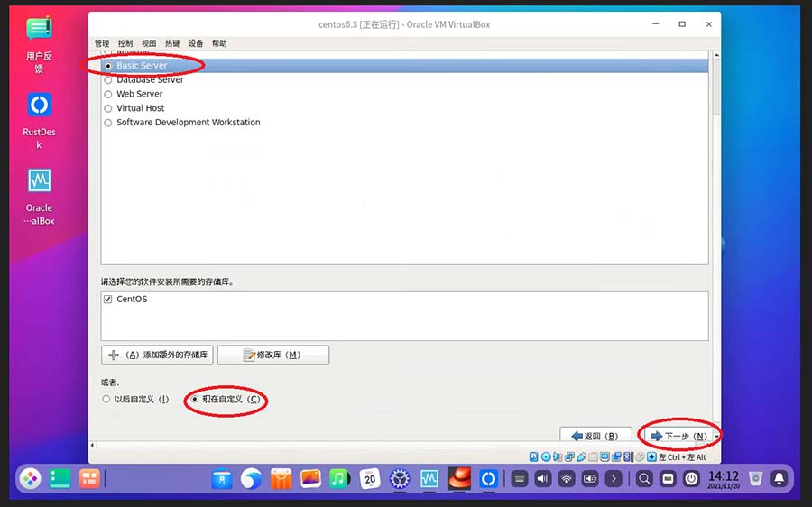Open the orange multitasking view in dock
Image resolution: width=812 pixels, height=507 pixels.
click(x=89, y=478)
